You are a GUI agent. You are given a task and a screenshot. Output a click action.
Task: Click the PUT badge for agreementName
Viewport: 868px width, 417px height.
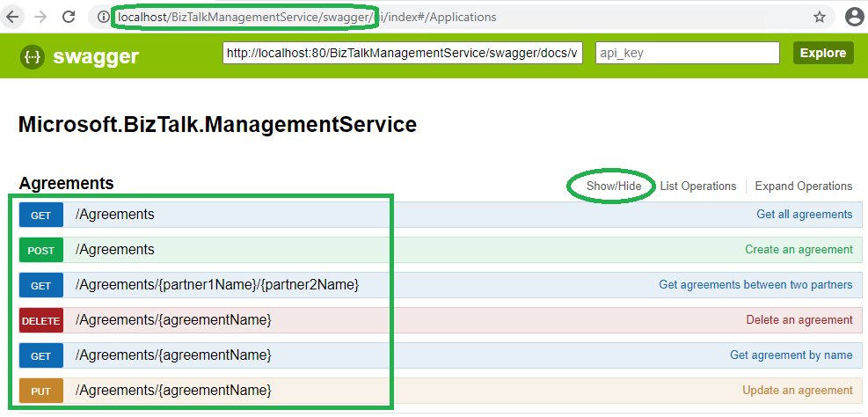pyautogui.click(x=41, y=391)
